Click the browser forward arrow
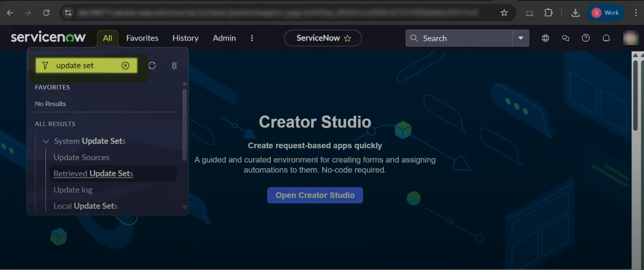The height and width of the screenshot is (270, 644). tap(28, 13)
